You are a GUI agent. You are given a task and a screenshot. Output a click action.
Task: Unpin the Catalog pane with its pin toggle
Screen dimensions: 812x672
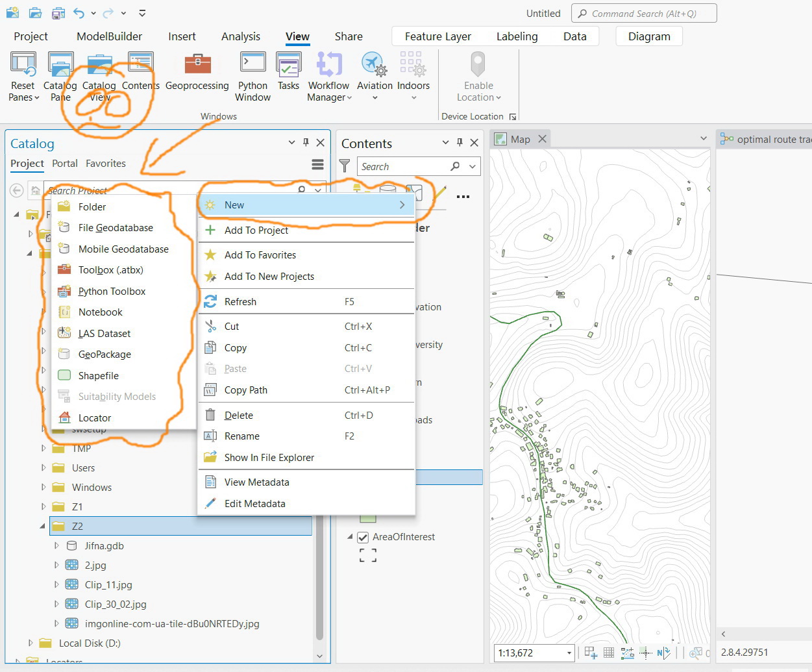305,142
